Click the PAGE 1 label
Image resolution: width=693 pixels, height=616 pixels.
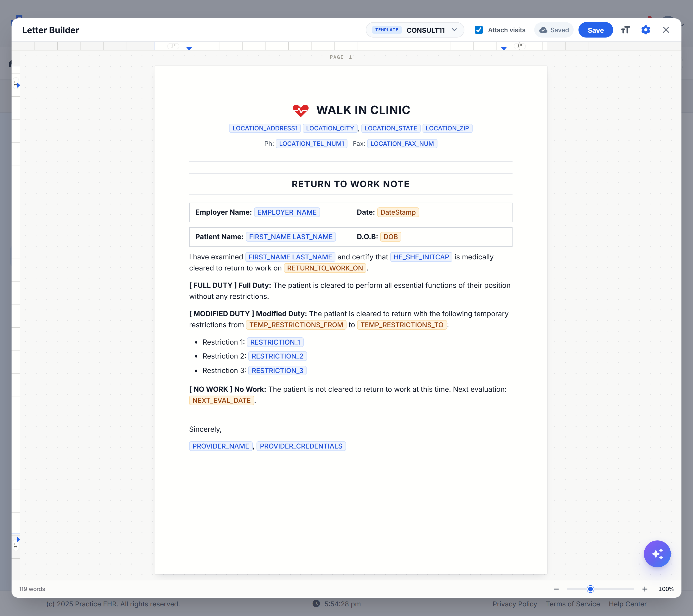pos(341,57)
